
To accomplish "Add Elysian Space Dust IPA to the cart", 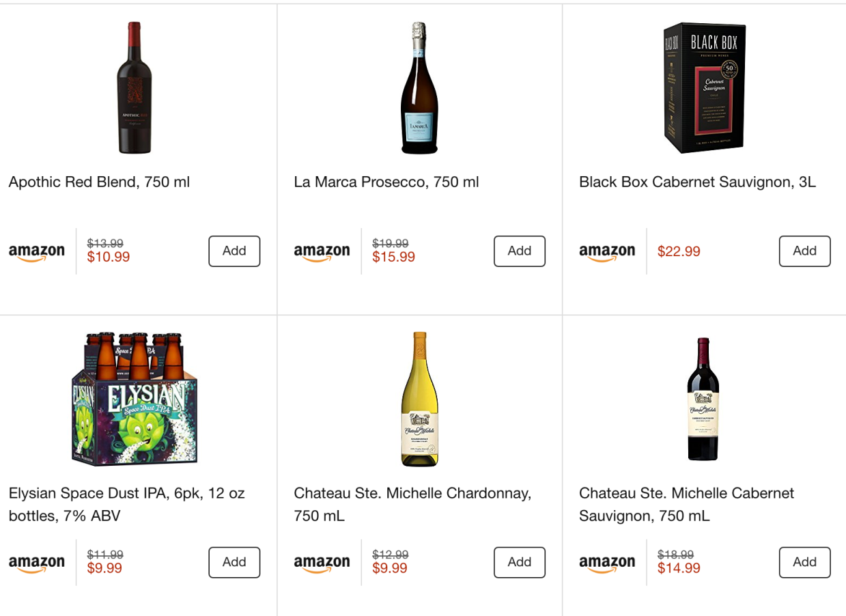I will tap(234, 562).
